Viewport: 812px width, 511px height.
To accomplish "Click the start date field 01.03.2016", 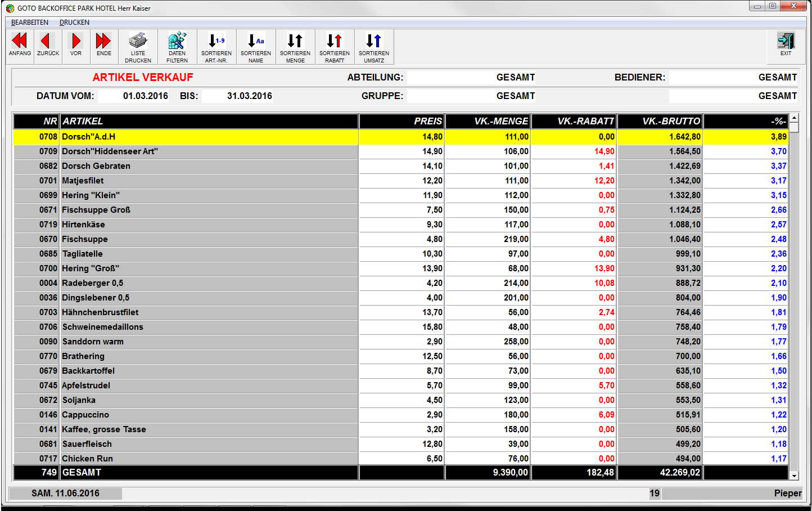I will (134, 96).
